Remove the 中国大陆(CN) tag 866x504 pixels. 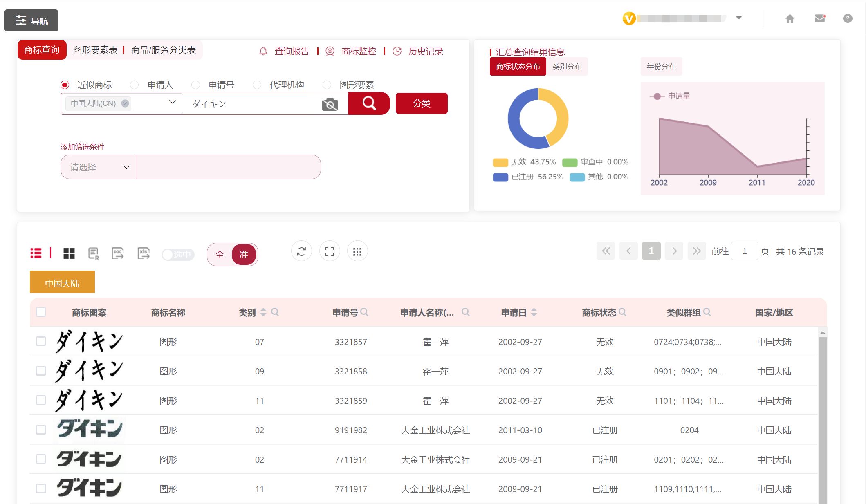[x=125, y=103]
